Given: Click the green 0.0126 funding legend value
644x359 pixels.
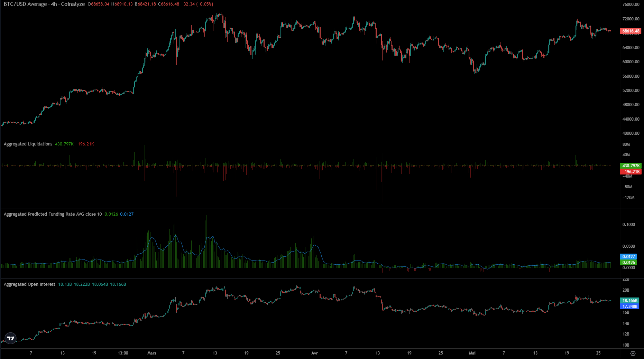Looking at the screenshot, I should (x=111, y=214).
